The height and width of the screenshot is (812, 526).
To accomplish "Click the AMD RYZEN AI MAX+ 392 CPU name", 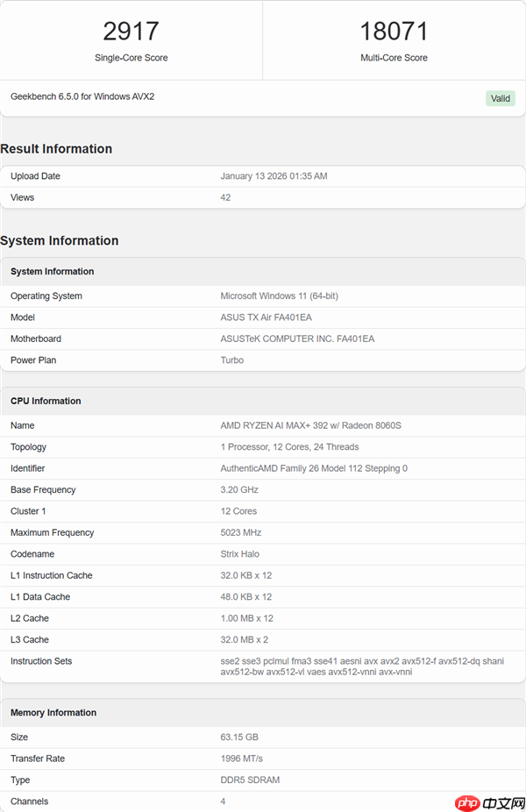I will click(x=311, y=425).
